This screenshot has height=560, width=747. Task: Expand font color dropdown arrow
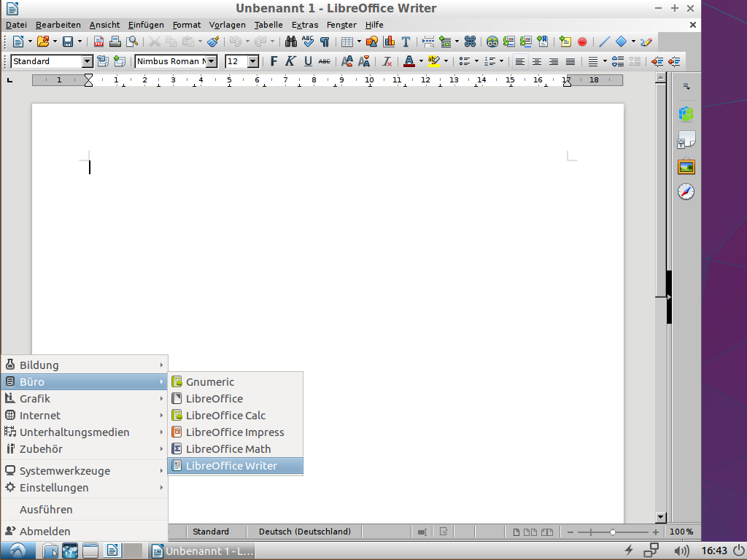[x=421, y=61]
